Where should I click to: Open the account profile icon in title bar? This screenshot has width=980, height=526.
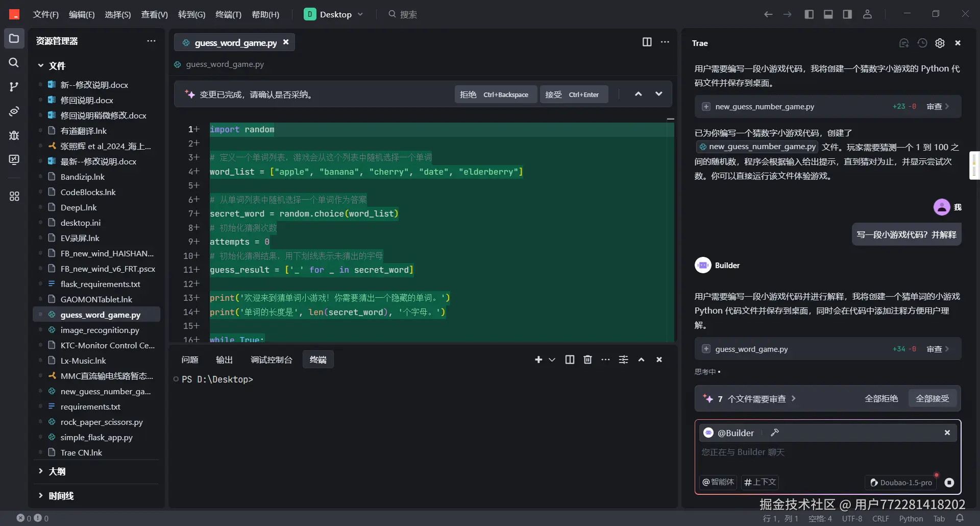(867, 14)
